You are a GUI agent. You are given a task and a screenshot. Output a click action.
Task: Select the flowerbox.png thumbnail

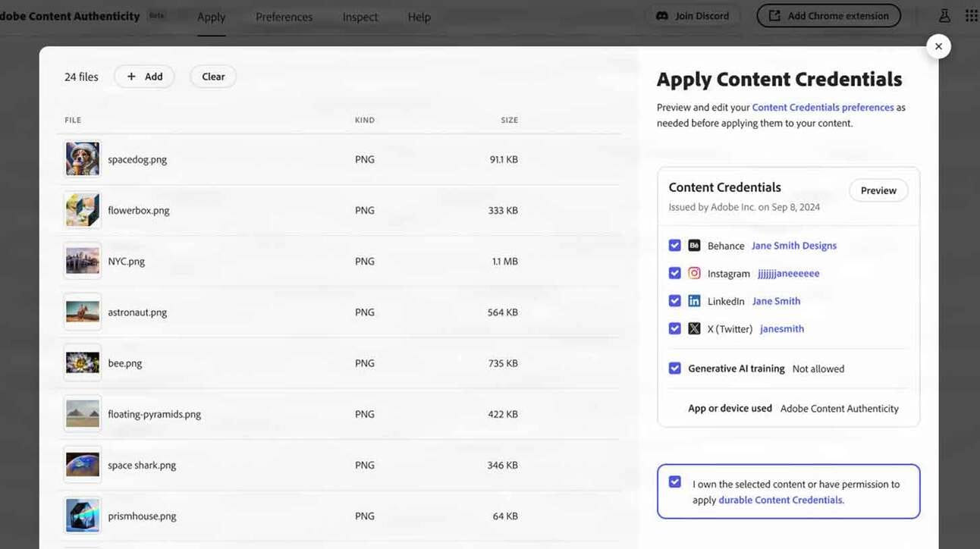click(83, 210)
